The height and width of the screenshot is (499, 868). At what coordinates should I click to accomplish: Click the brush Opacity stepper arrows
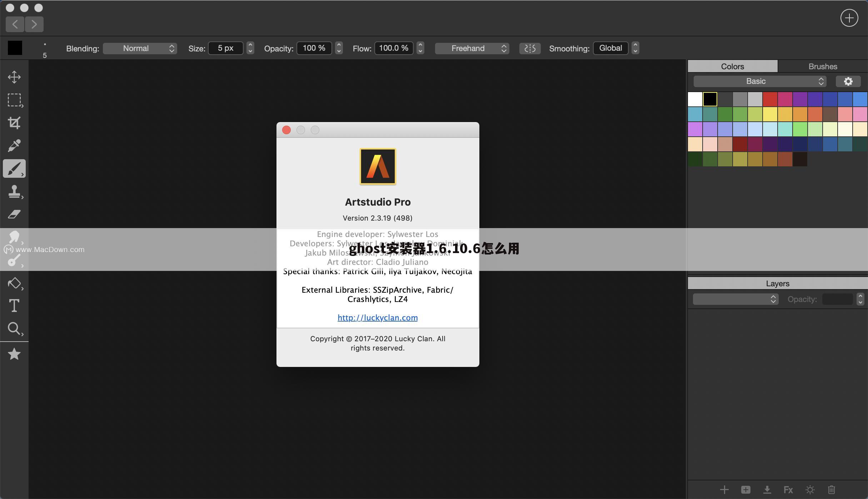coord(339,48)
